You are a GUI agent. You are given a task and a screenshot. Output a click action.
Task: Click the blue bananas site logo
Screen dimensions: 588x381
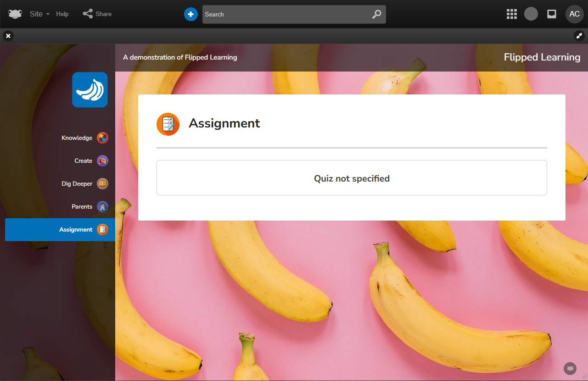point(90,90)
